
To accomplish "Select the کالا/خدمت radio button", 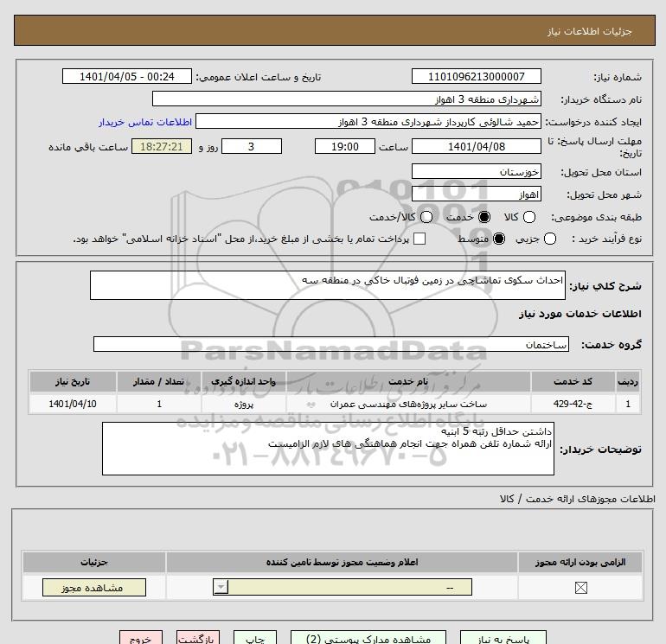I will pos(426,217).
